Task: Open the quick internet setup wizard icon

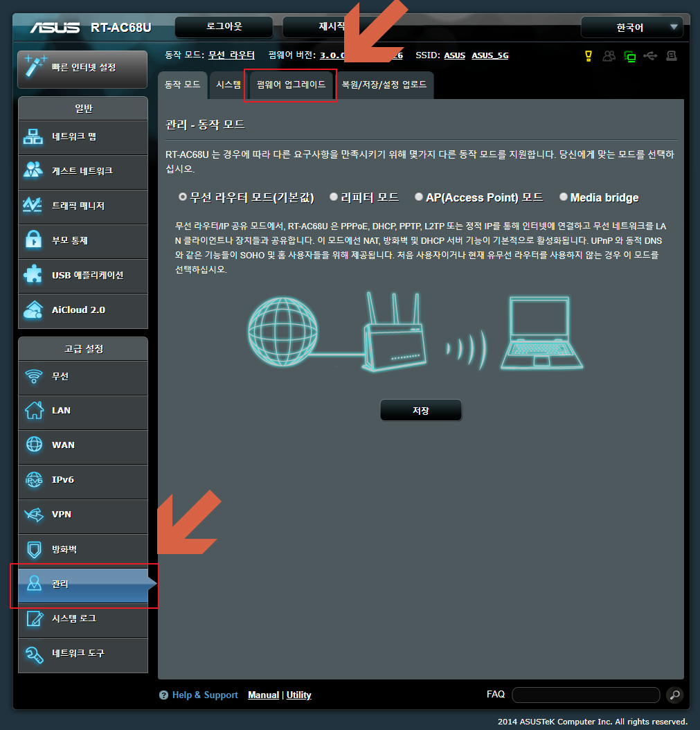Action: coord(35,66)
